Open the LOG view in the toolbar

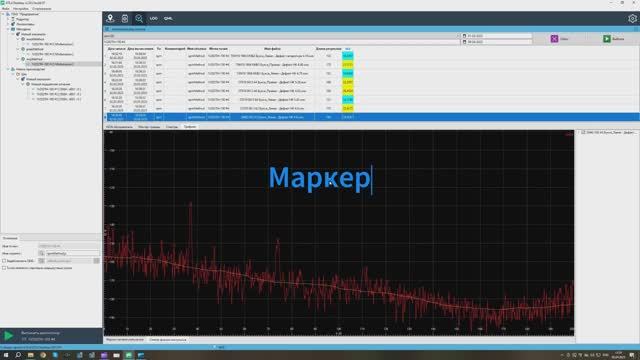pos(153,18)
